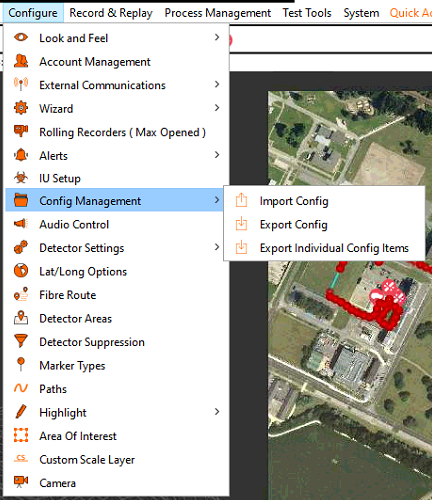This screenshot has height=500, width=432.
Task: Click the Config Management submenu arrow
Action: pyautogui.click(x=217, y=200)
